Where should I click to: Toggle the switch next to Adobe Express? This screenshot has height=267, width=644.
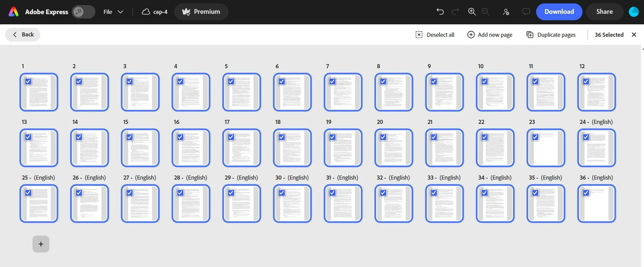pyautogui.click(x=84, y=12)
